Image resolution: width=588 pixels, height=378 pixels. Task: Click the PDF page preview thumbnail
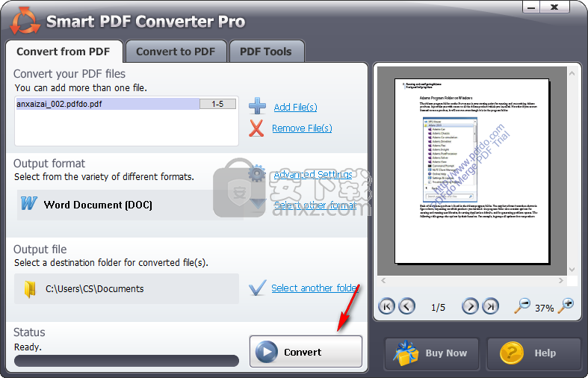(x=471, y=171)
